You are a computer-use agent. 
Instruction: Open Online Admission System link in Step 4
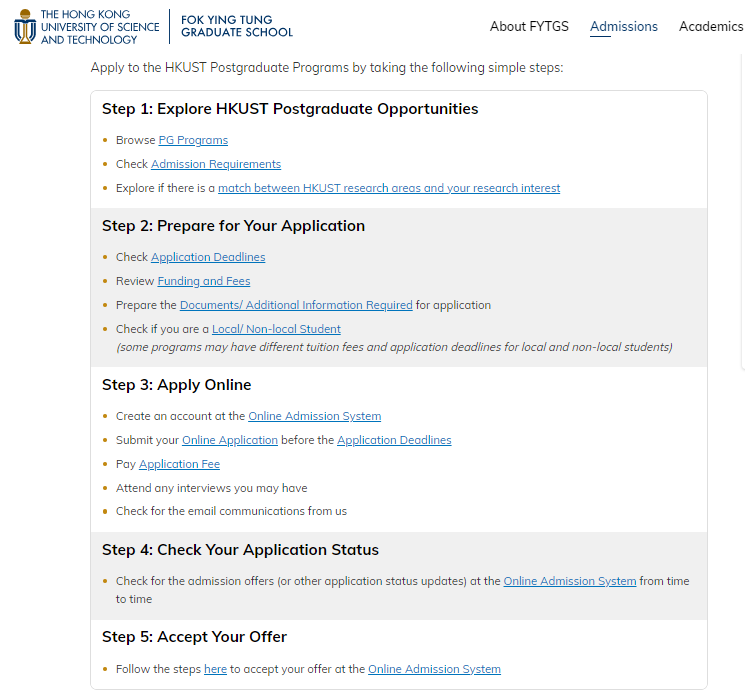pos(570,581)
